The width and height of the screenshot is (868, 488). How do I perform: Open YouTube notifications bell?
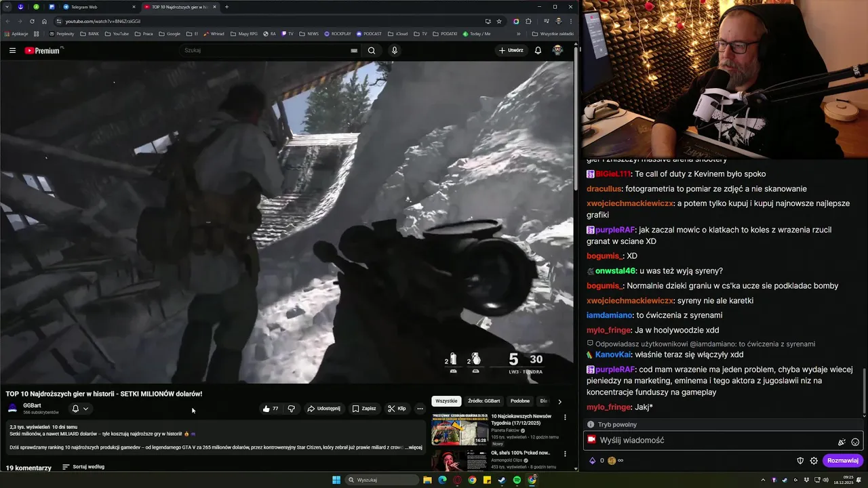pos(538,50)
